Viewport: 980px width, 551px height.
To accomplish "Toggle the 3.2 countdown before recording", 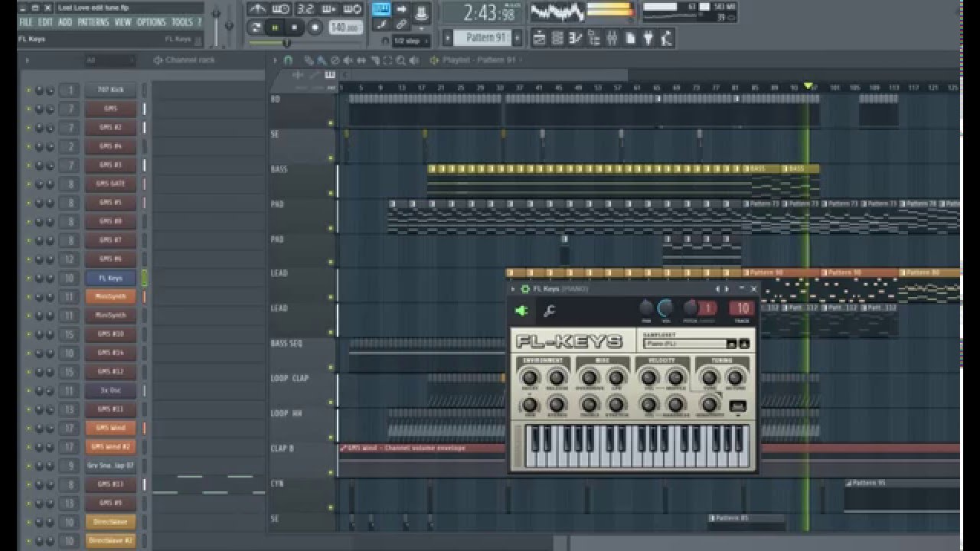I will (x=305, y=9).
